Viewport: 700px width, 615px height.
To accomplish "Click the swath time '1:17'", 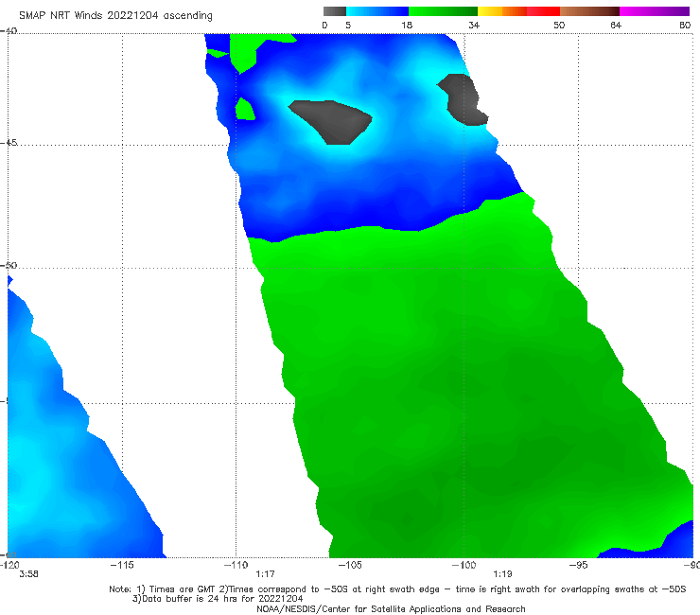I will tap(265, 574).
